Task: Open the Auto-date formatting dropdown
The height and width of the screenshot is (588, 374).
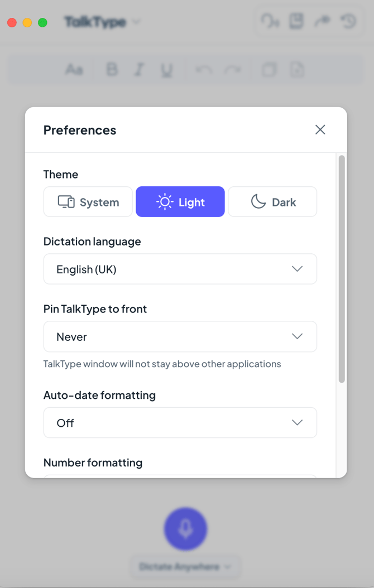Action: [180, 422]
